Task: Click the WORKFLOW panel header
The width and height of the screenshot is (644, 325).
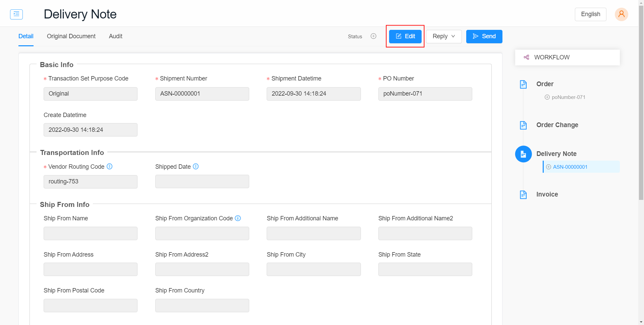Action: click(x=567, y=57)
